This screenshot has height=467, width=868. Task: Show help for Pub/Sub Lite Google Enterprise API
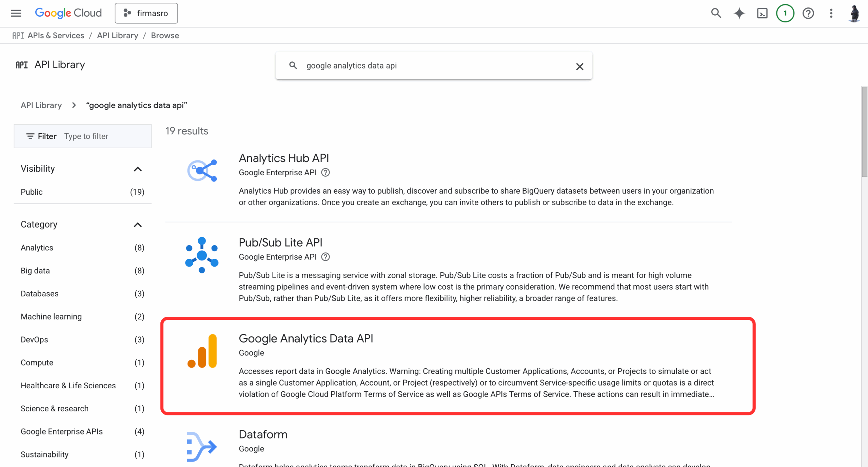(325, 257)
